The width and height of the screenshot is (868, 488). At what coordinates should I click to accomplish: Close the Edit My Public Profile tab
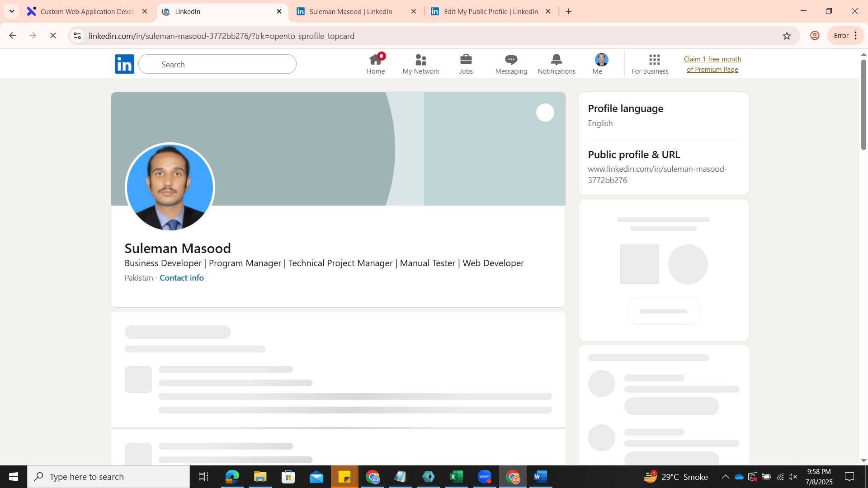click(548, 11)
